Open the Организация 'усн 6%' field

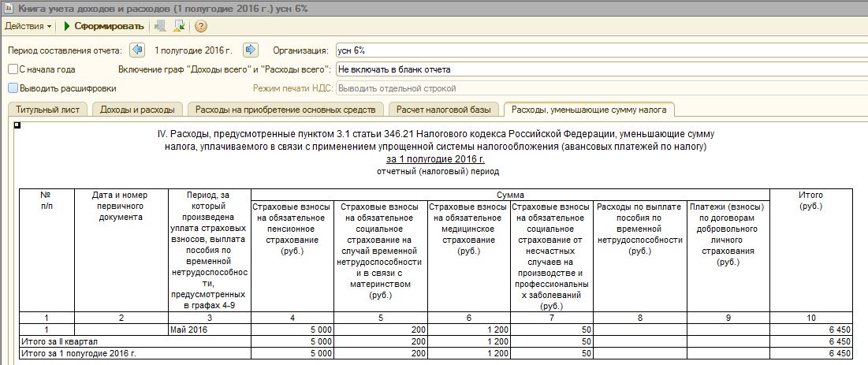tap(599, 50)
